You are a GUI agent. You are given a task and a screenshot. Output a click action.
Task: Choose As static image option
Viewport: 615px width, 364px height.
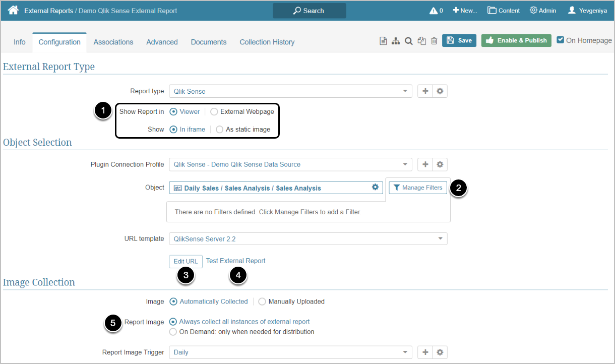(219, 130)
